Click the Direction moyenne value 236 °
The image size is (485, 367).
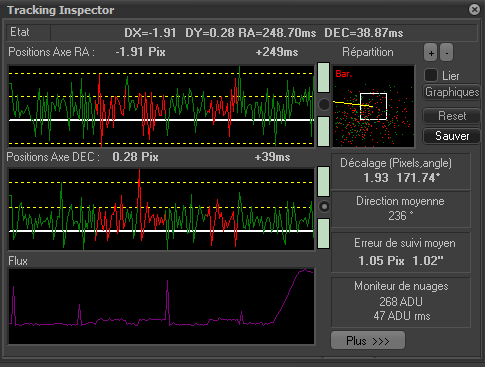(x=401, y=216)
